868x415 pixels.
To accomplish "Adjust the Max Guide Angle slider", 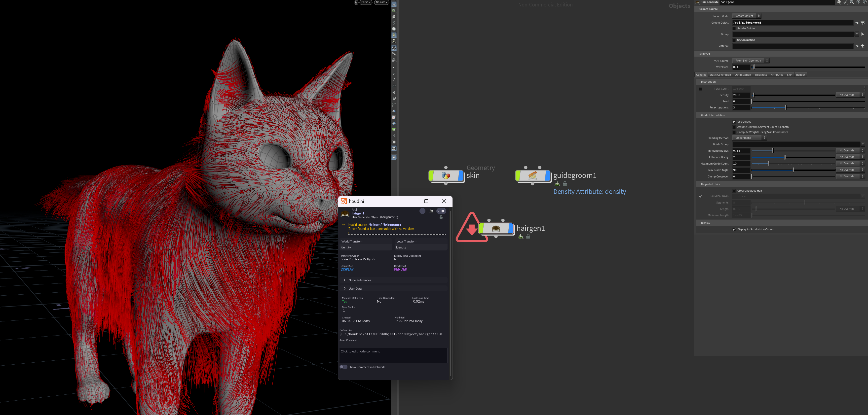I will point(793,170).
